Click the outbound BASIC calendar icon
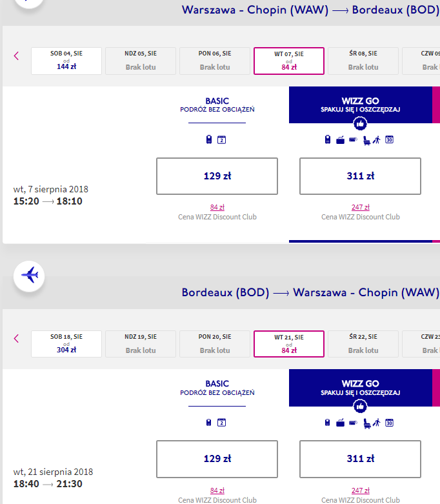440x504 pixels. pyautogui.click(x=221, y=140)
